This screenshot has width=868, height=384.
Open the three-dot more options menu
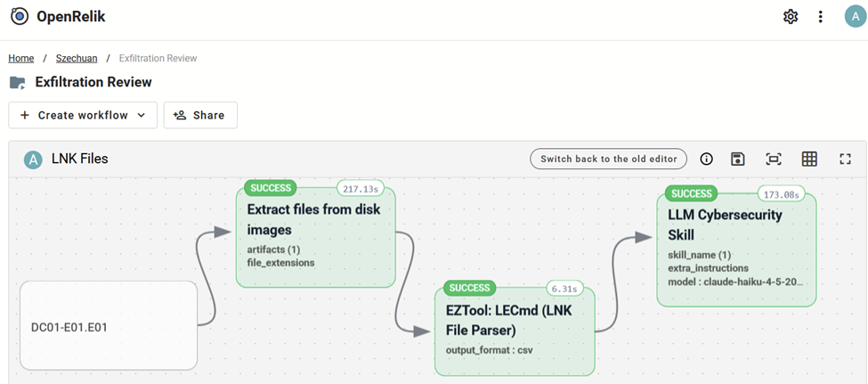[821, 17]
